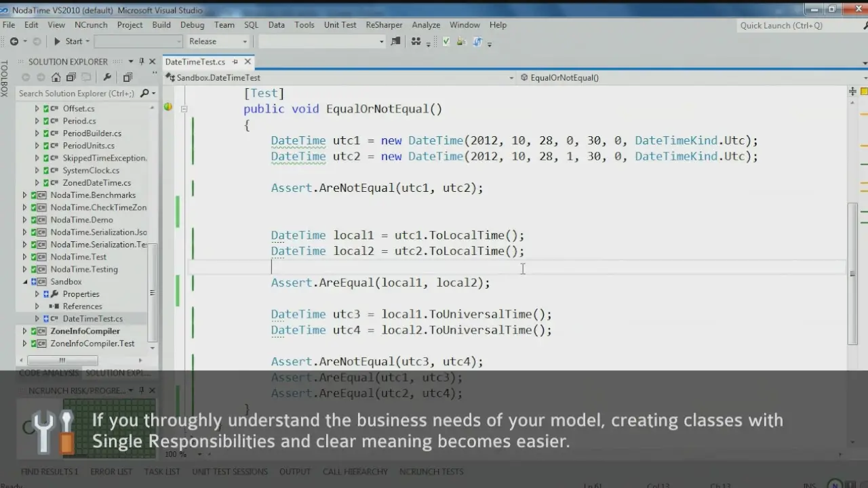Collapse the EqualOrNotEqual method outline
This screenshot has width=868, height=488.
[x=184, y=109]
